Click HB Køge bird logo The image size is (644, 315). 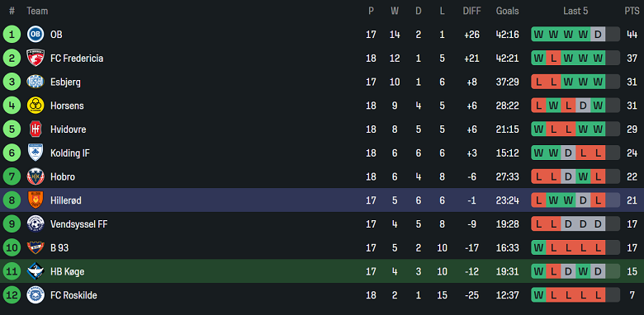click(36, 271)
